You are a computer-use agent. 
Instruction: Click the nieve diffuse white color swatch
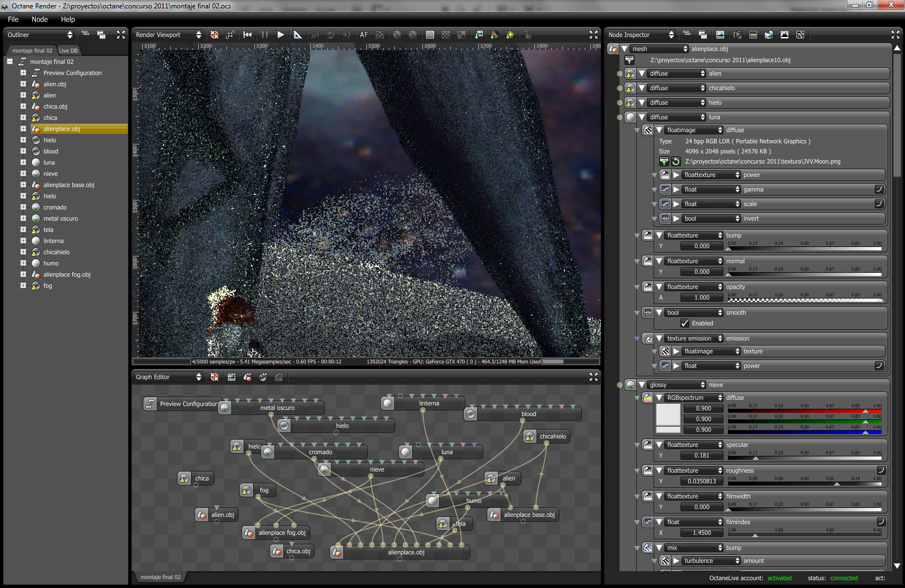click(668, 415)
